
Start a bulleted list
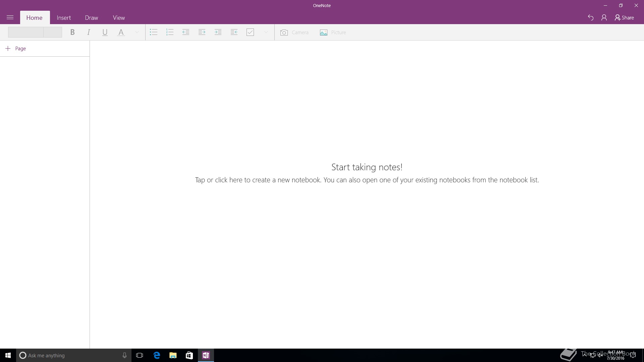coord(154,32)
